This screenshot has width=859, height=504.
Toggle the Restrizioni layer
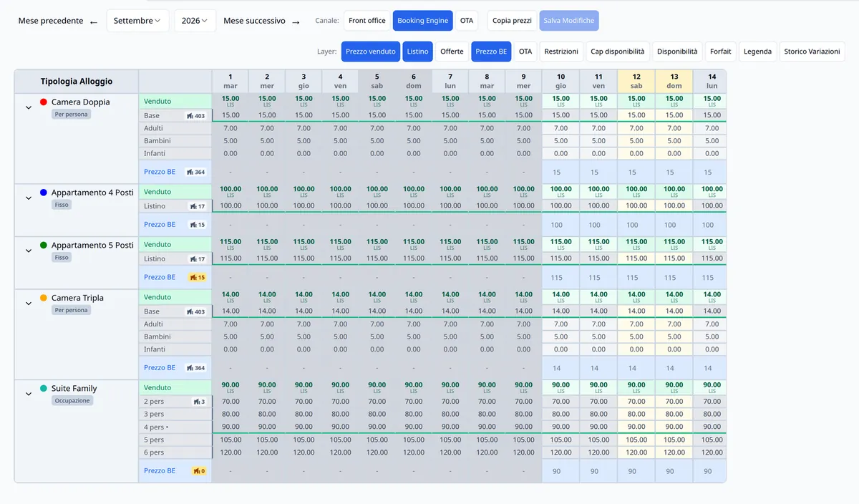point(561,52)
